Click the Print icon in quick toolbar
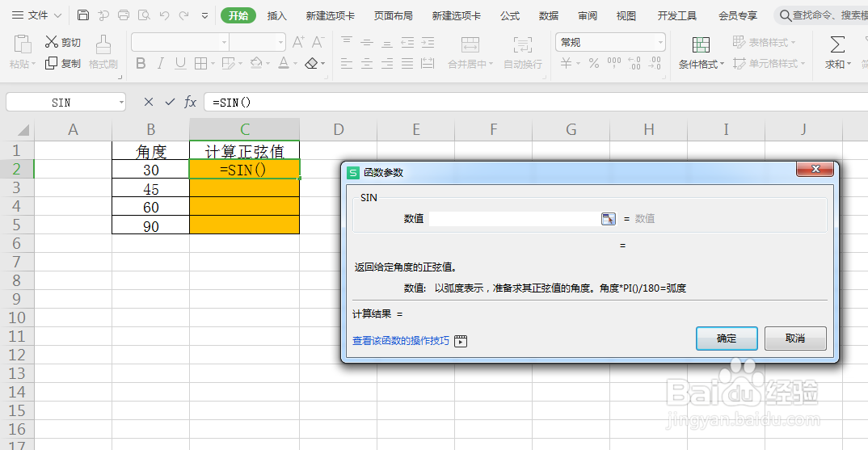This screenshot has width=868, height=450. tap(124, 15)
